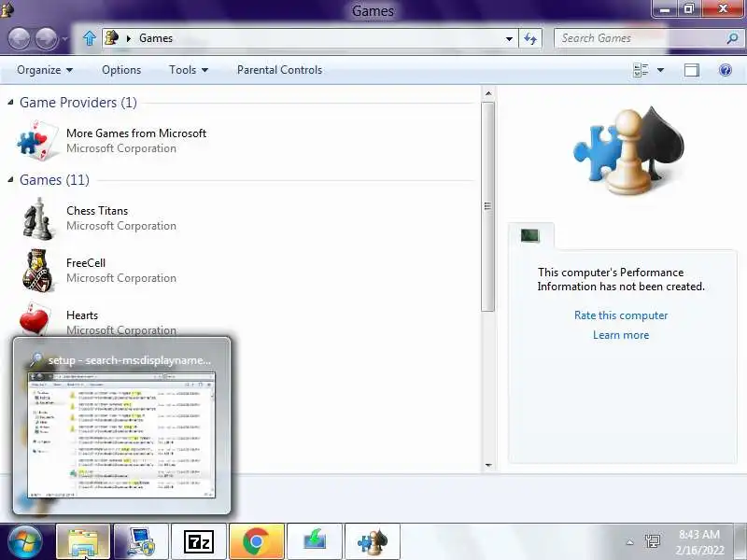Open the address bar history dropdown

point(509,38)
